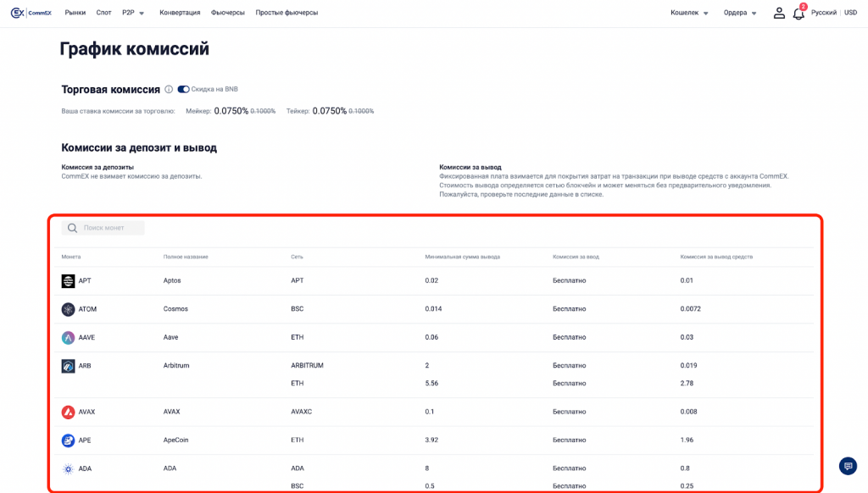Select the 0.008 withdrawal fee value
The width and height of the screenshot is (868, 493).
(x=688, y=412)
